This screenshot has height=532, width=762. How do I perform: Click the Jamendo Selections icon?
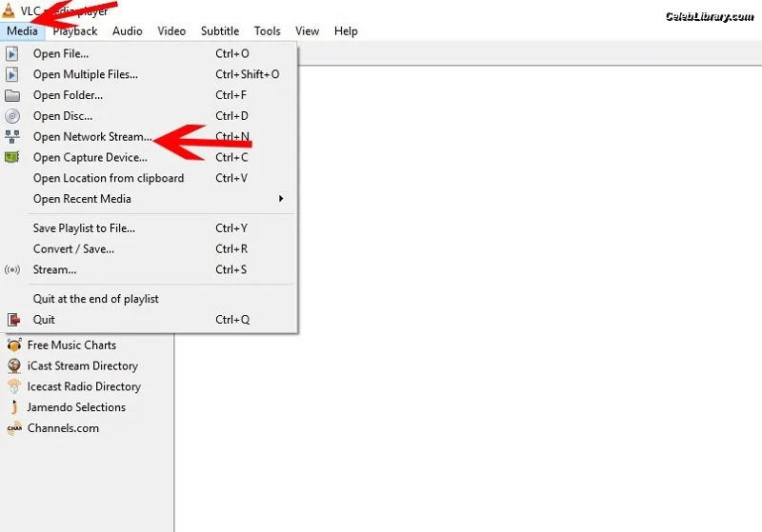[x=14, y=407]
